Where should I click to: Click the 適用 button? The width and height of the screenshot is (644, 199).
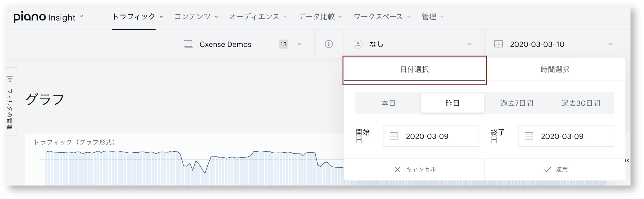[555, 169]
